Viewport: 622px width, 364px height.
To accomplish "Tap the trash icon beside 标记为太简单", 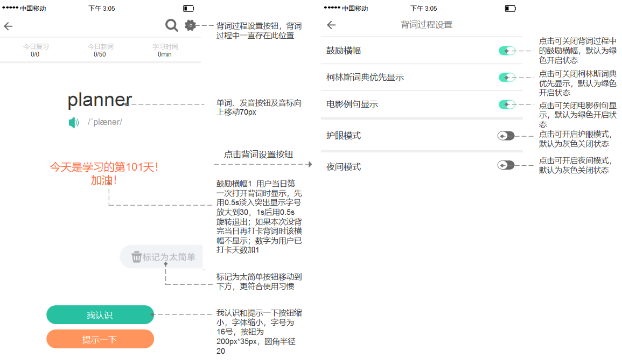I will coord(137,257).
